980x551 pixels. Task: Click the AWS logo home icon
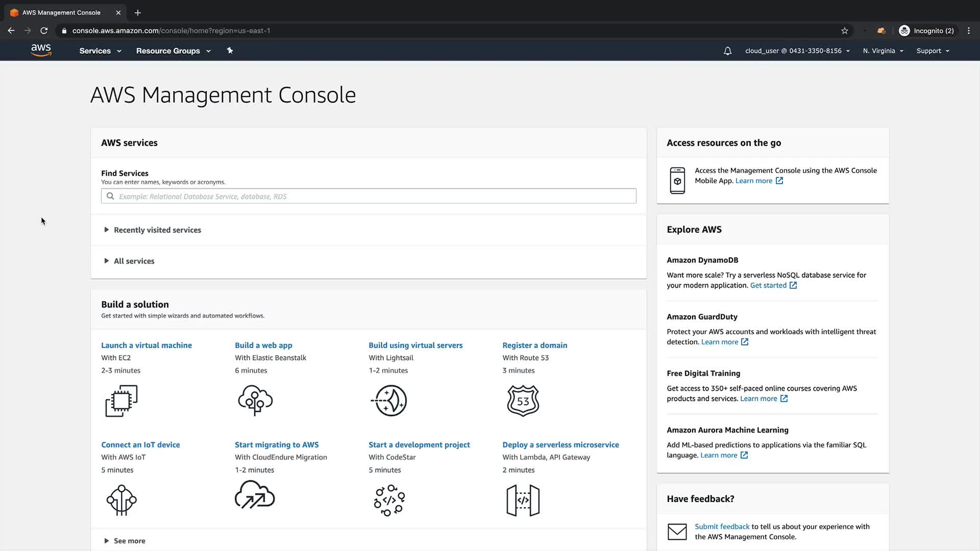click(x=41, y=50)
